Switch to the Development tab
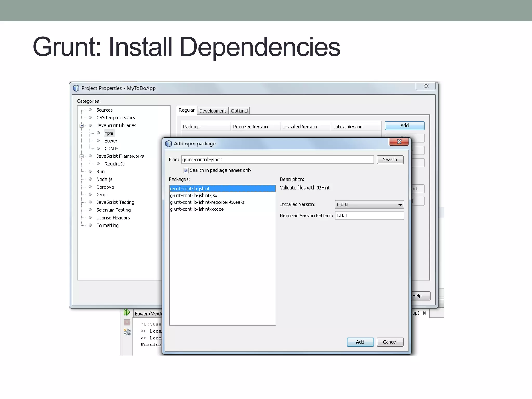This screenshot has height=399, width=532. pyautogui.click(x=213, y=111)
